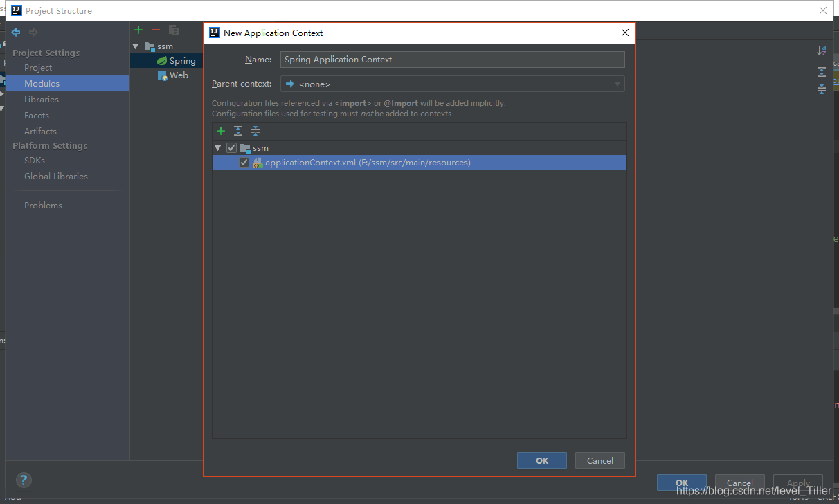Select the Spring facet under the ssm module
Viewport: 839px width, 504px height.
[x=177, y=61]
